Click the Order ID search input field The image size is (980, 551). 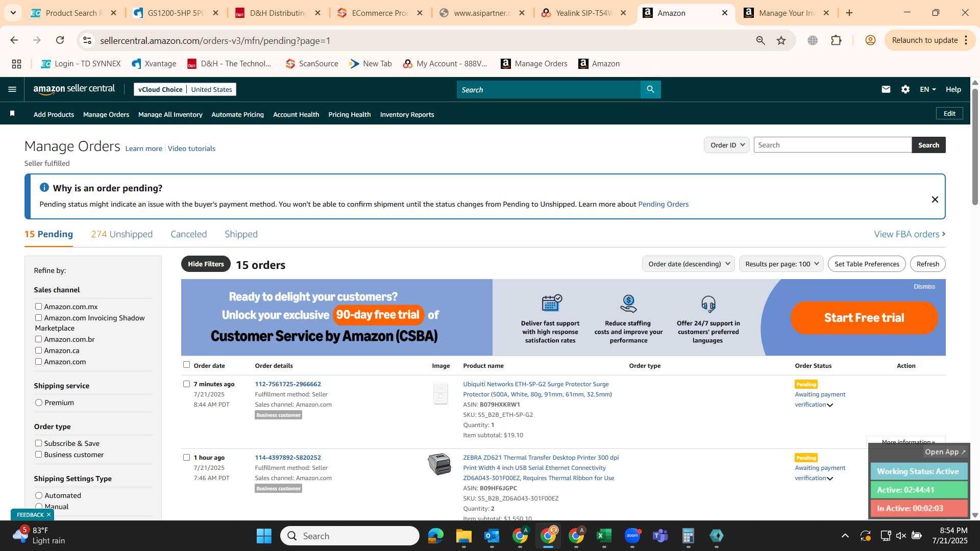[x=832, y=145]
